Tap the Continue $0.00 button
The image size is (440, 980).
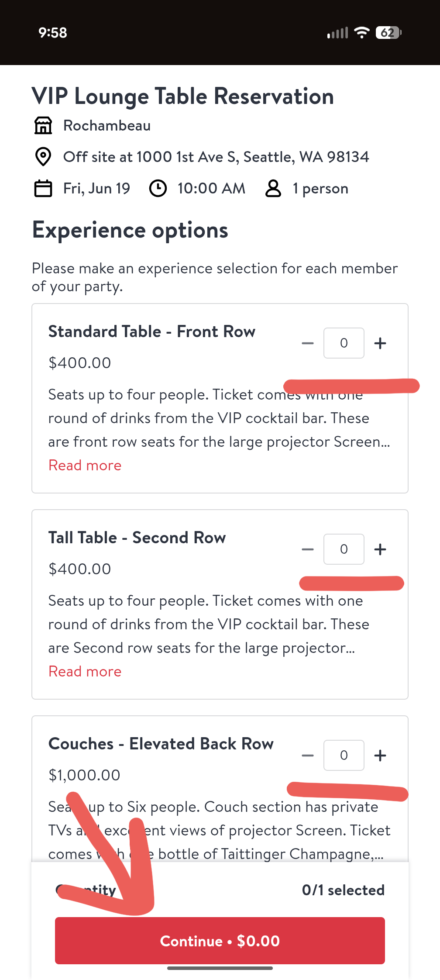coord(220,941)
